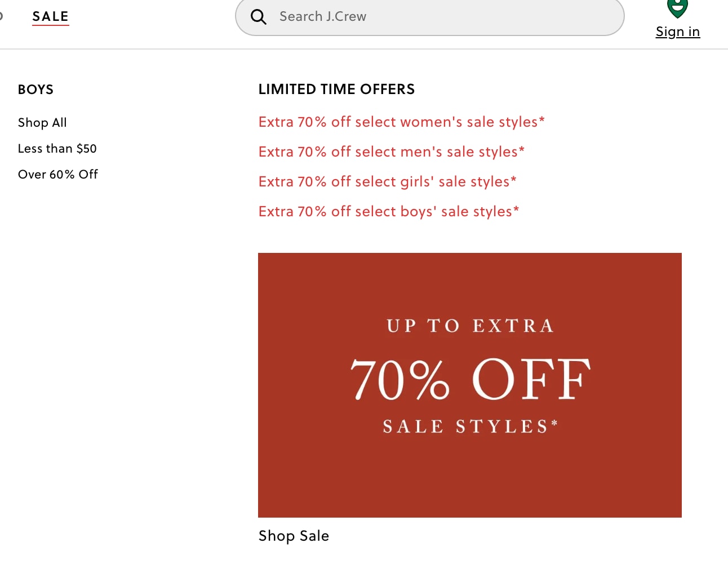Click the LIMITED TIME OFFERS heading

point(336,89)
